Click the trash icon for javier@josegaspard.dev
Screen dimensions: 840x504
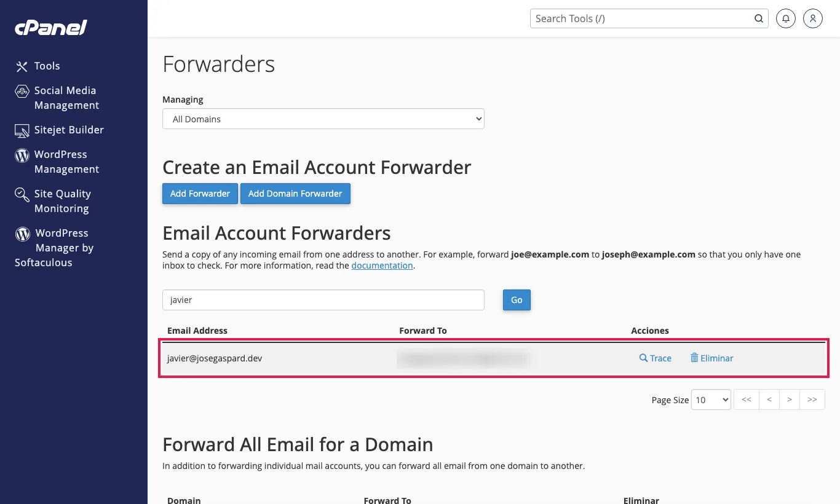(x=694, y=358)
